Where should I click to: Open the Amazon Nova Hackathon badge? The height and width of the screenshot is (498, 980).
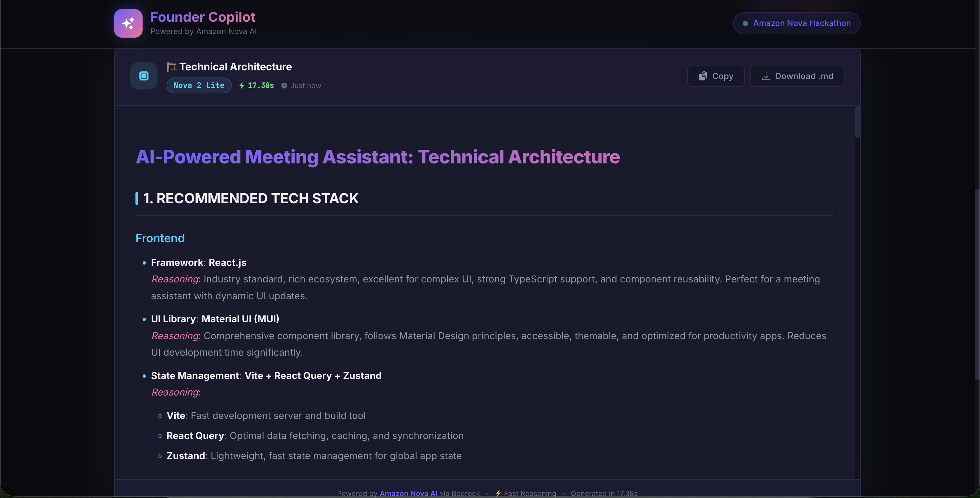[796, 23]
